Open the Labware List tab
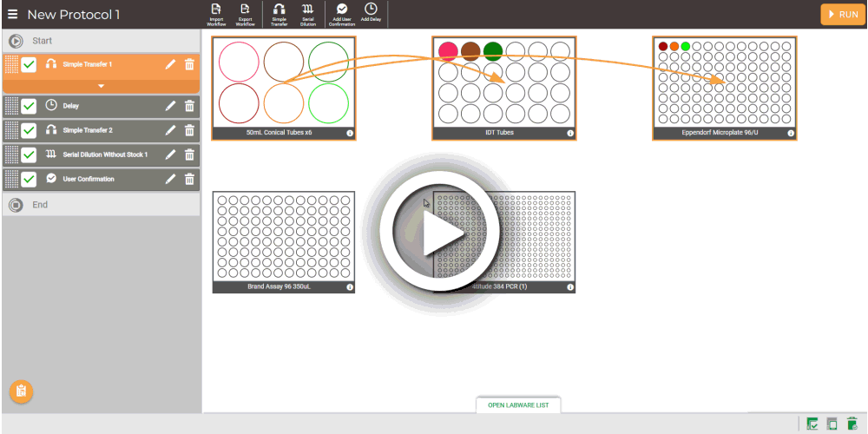This screenshot has height=434, width=868. click(x=518, y=405)
